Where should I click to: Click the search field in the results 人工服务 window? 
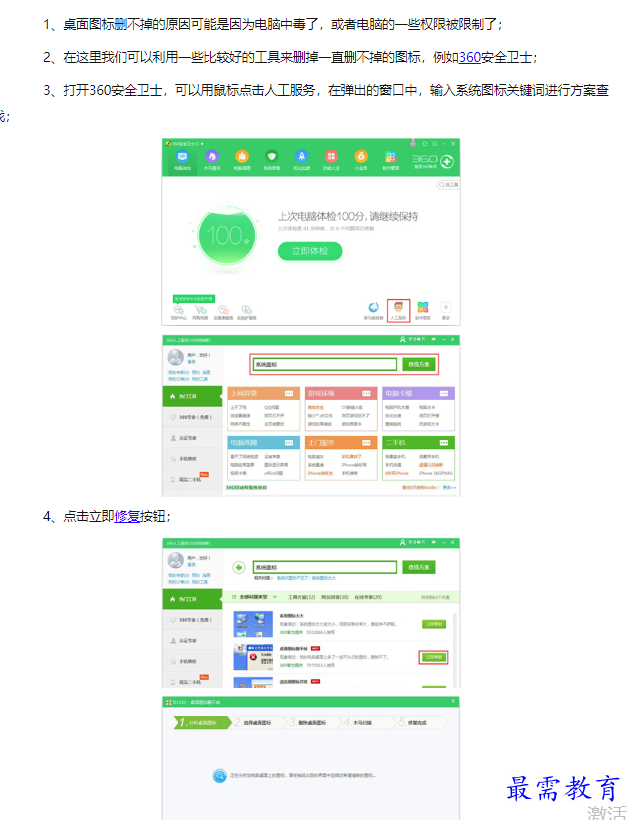(325, 567)
